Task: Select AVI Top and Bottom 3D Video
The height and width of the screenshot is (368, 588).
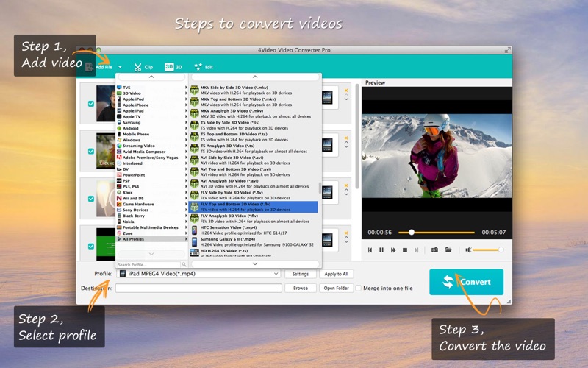Action: click(254, 171)
